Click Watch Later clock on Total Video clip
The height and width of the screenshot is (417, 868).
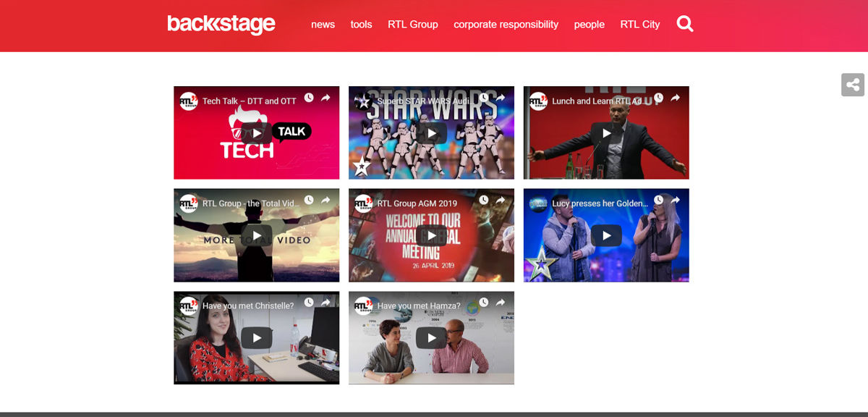pos(309,200)
